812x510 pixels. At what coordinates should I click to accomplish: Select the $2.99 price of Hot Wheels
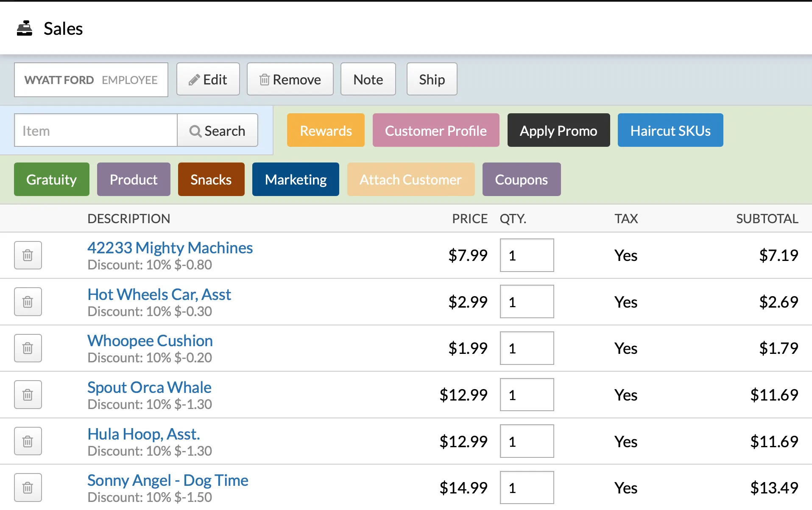click(x=468, y=302)
